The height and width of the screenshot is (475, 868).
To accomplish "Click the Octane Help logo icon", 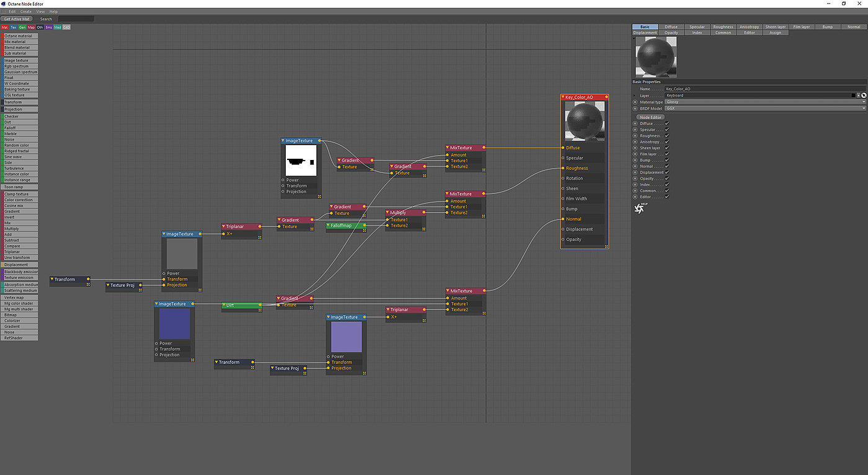I will click(639, 208).
